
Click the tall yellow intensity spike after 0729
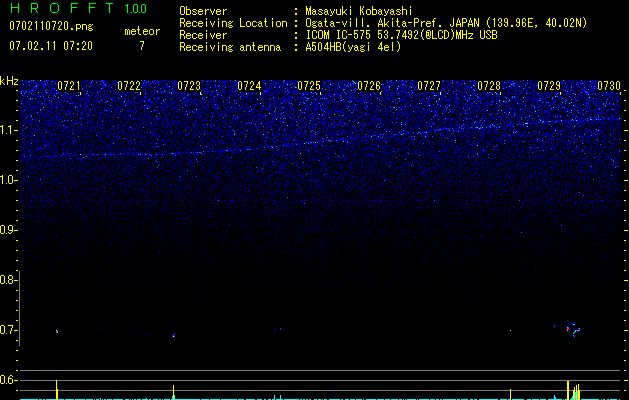click(568, 390)
